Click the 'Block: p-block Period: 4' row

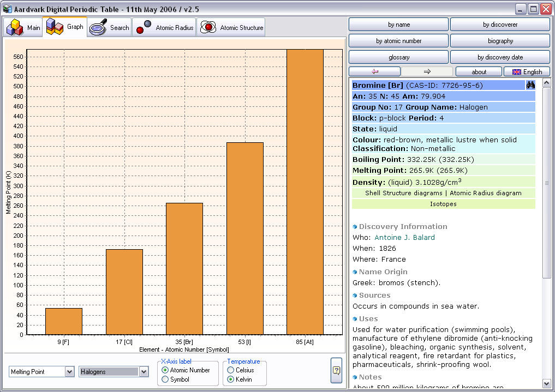[443, 118]
